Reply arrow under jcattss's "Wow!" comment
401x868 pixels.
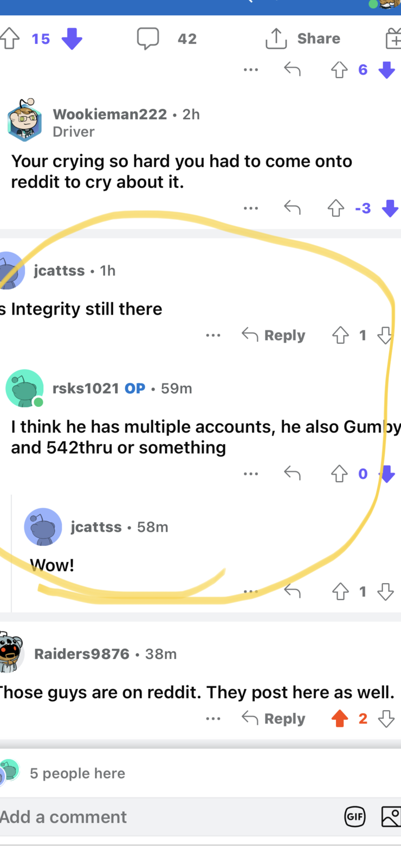pyautogui.click(x=292, y=591)
